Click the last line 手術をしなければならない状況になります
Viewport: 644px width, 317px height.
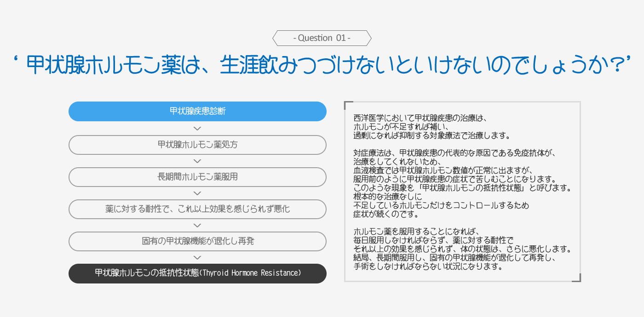tap(426, 266)
